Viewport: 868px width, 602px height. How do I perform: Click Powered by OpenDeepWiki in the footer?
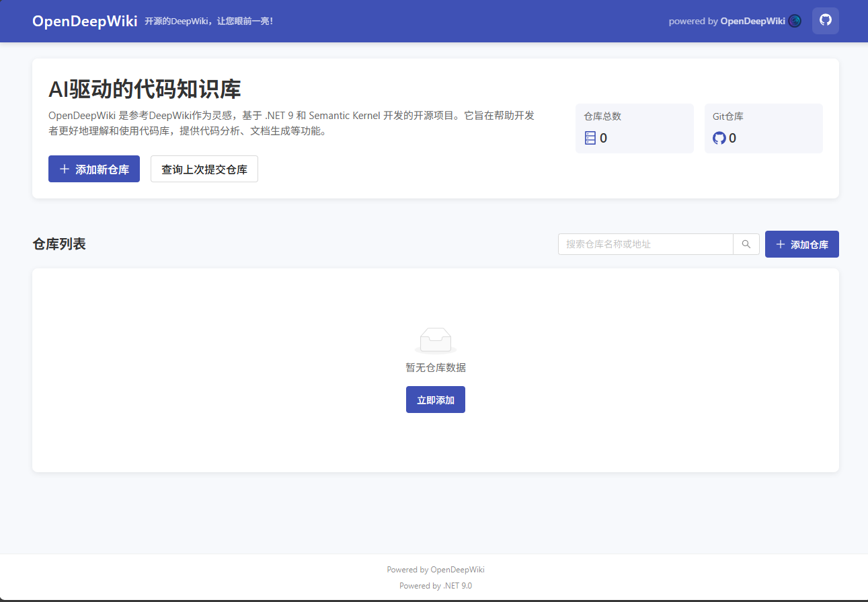(x=435, y=569)
